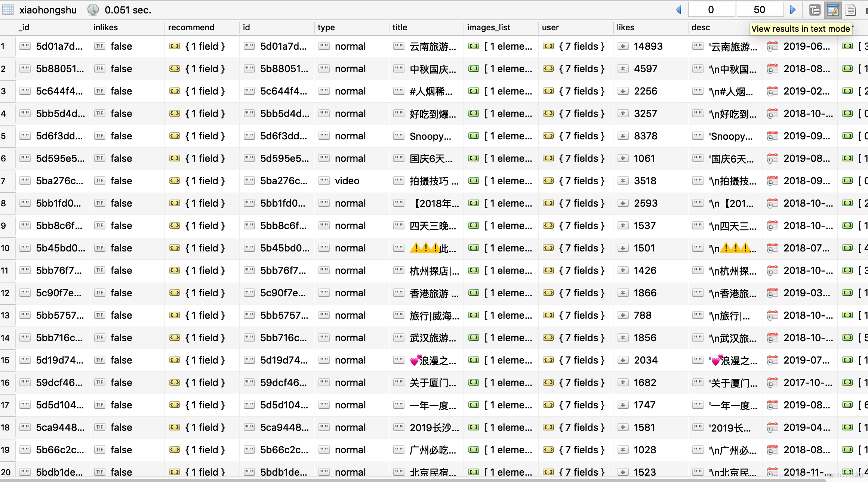Image resolution: width=868 pixels, height=482 pixels.
Task: Select the title cell 云南旅游... in row 1
Action: tap(426, 46)
